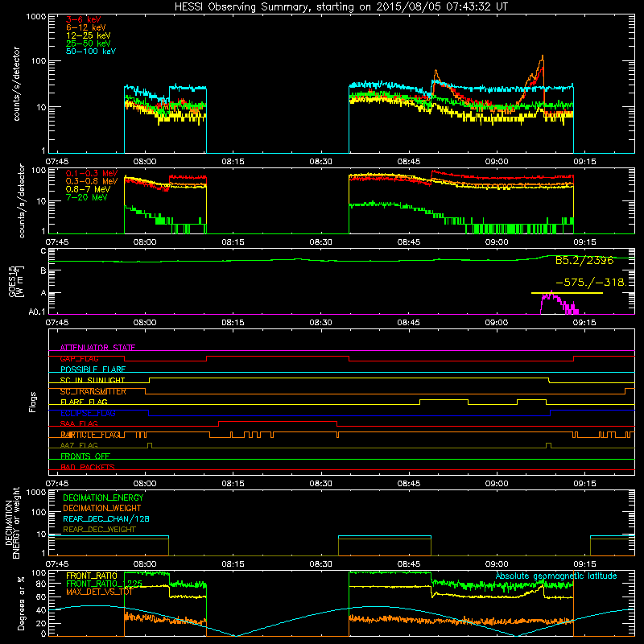Click the POSSIBLE_FLARE flag label

pos(93,369)
